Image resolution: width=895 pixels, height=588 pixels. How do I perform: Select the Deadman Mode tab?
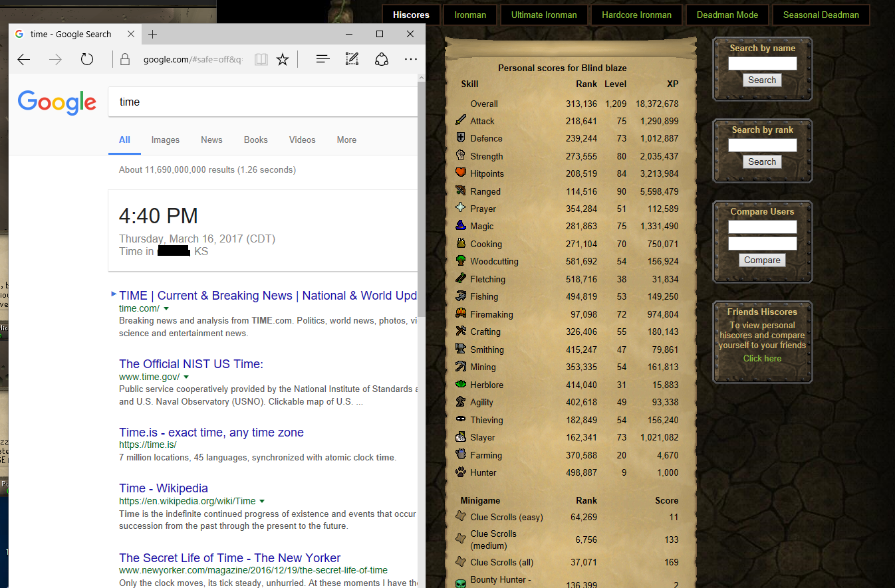click(x=727, y=15)
